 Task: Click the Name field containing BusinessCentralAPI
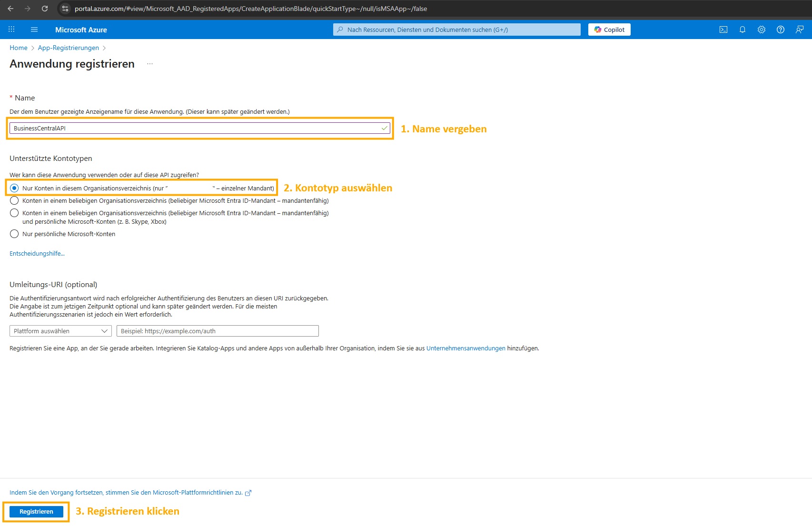coord(200,128)
